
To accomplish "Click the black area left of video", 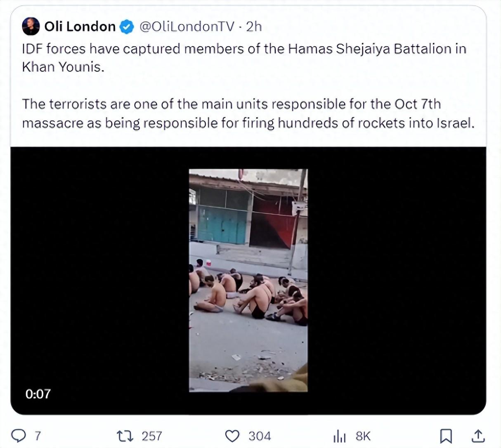I will 99,280.
